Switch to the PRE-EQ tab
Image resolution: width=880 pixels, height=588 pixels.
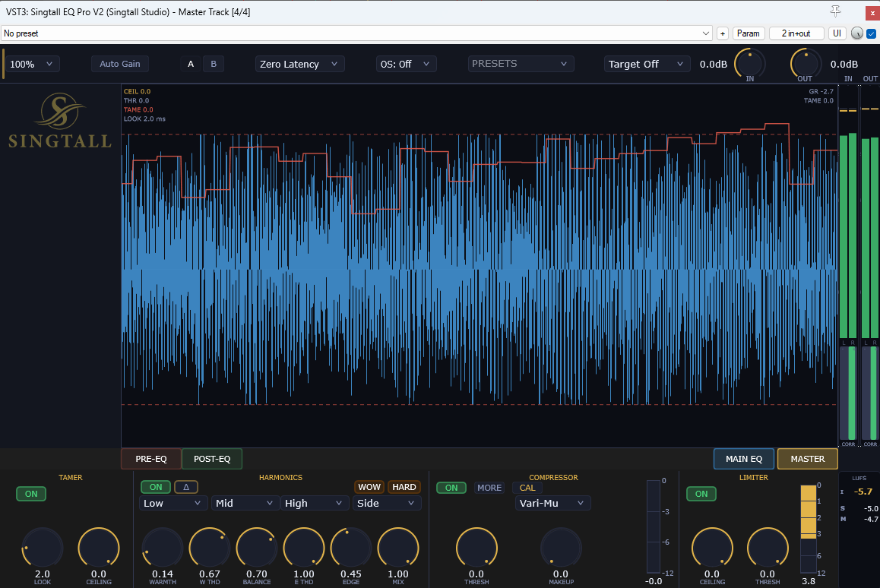coord(151,459)
